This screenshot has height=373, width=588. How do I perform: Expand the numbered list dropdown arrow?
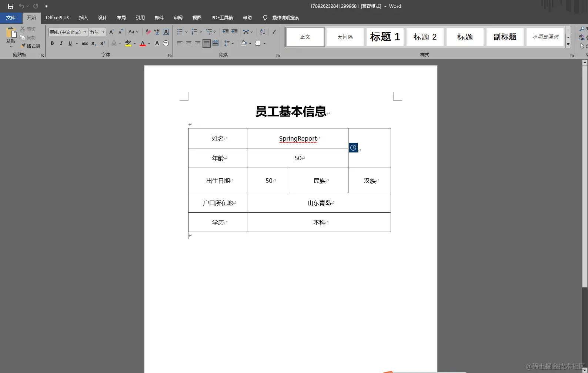[201, 32]
